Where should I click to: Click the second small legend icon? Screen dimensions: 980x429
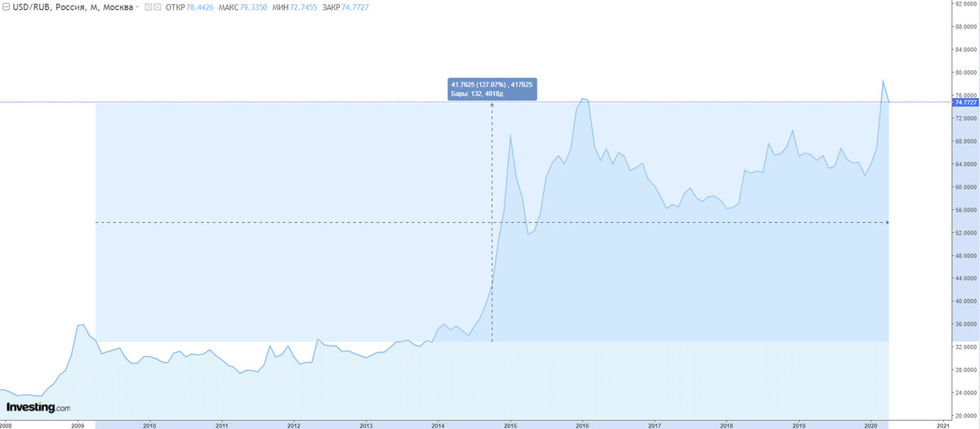click(158, 7)
